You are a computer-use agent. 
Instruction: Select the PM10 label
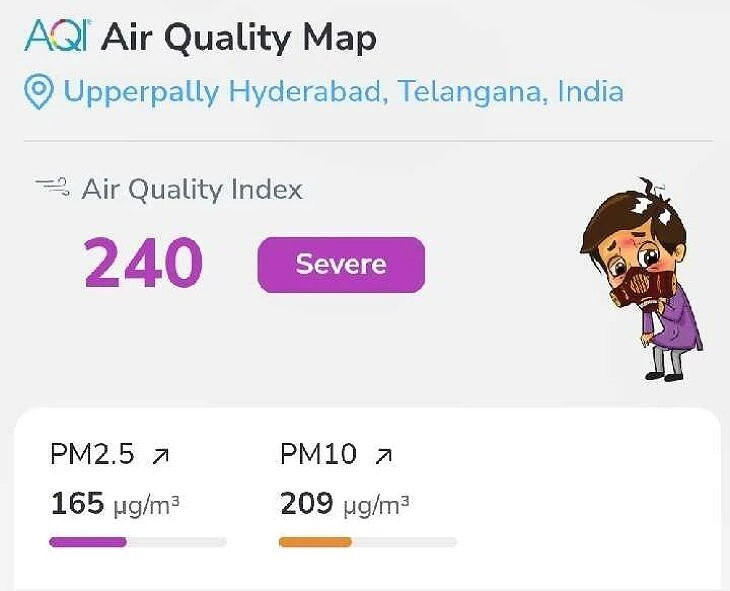coord(318,454)
